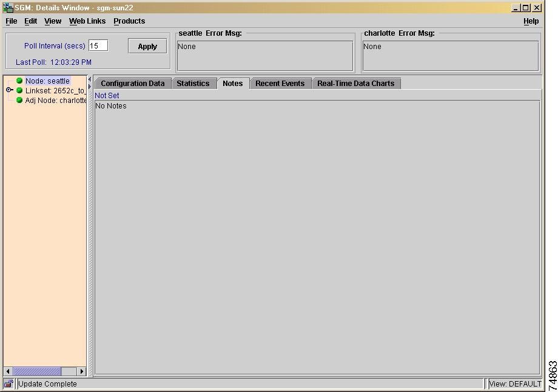This screenshot has height=392, width=558.
Task: Click the Apply button for poll interval
Action: 147,46
